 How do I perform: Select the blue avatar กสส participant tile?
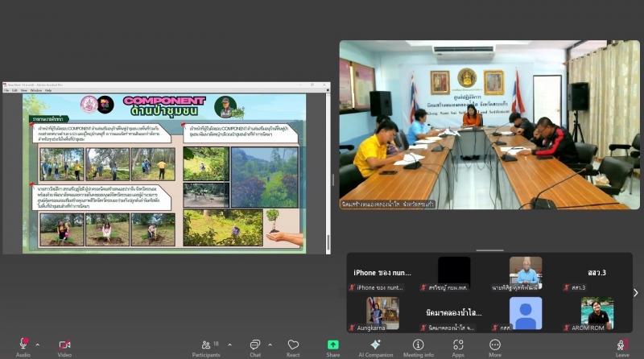(526, 313)
